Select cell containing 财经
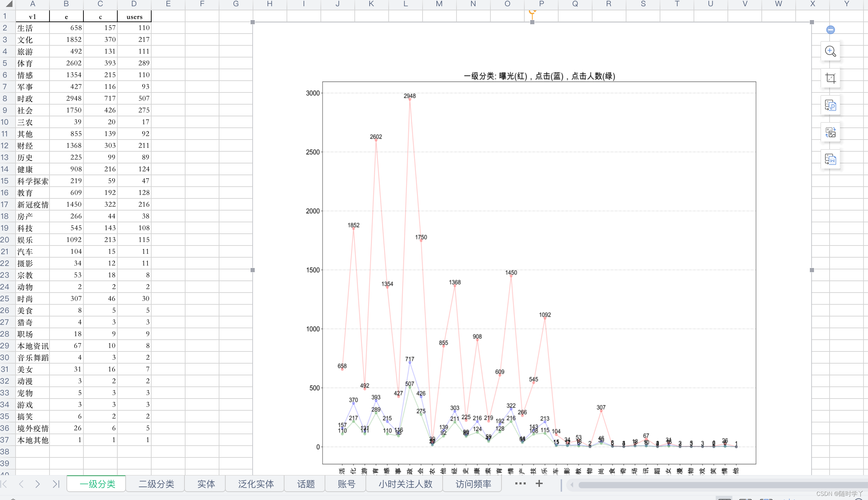 click(33, 145)
